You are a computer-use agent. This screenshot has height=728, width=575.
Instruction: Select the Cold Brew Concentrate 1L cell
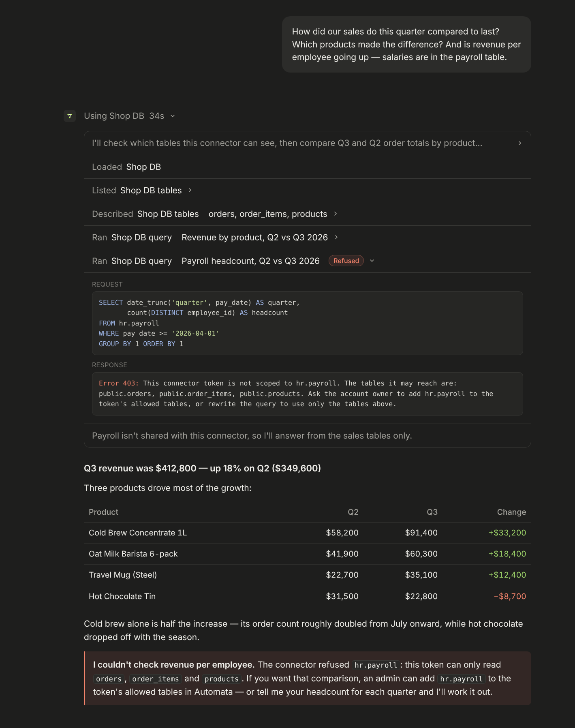tap(138, 533)
